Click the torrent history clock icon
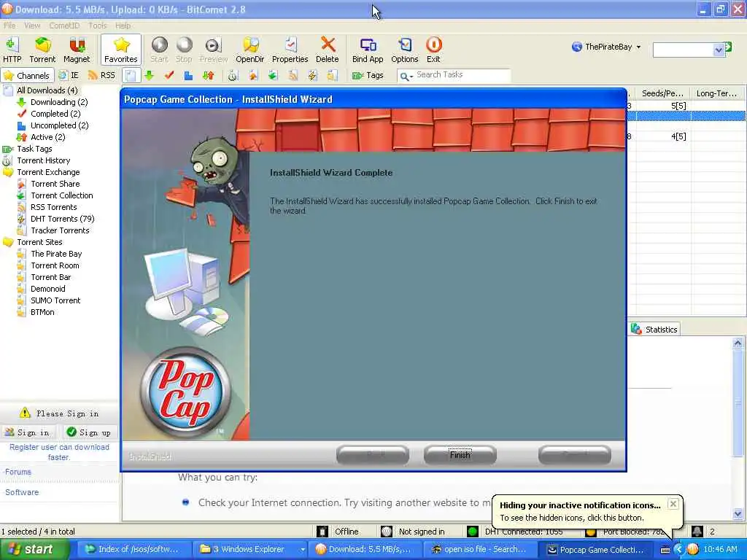 click(233, 75)
